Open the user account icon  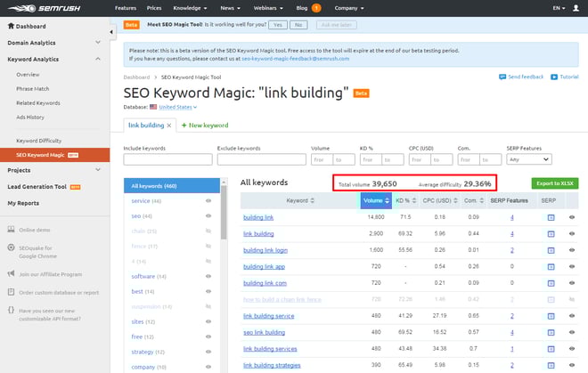576,8
